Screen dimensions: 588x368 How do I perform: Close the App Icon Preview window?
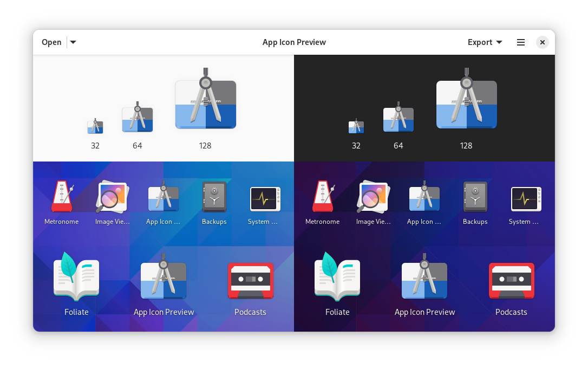click(543, 42)
